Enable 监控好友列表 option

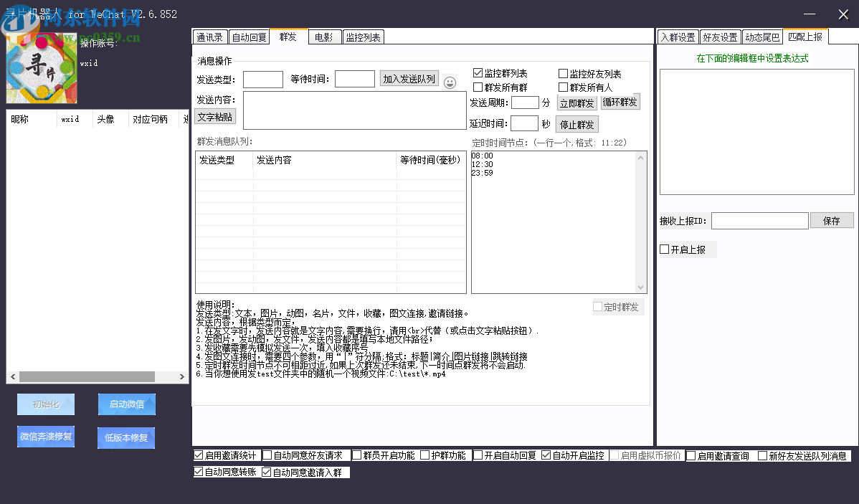[x=564, y=72]
